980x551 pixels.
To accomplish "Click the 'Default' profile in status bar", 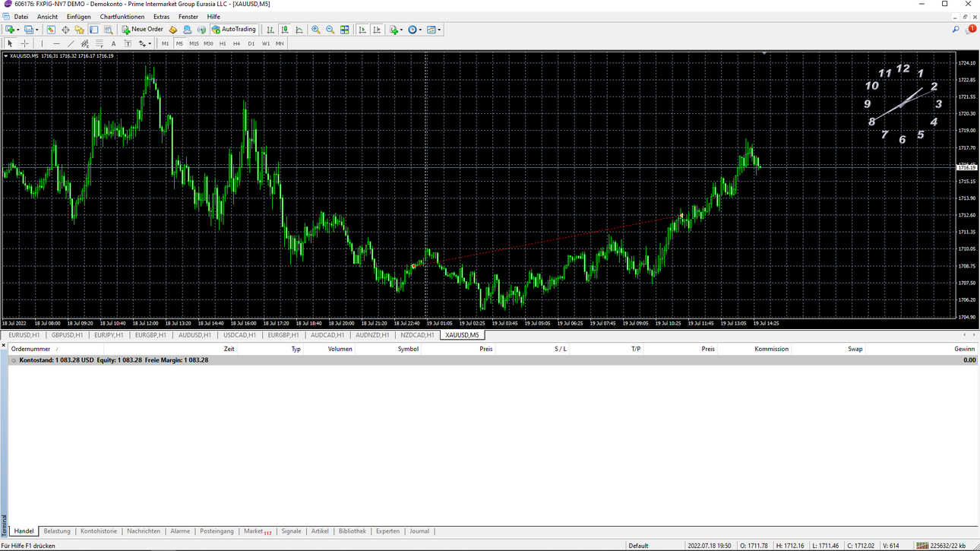I will [639, 546].
